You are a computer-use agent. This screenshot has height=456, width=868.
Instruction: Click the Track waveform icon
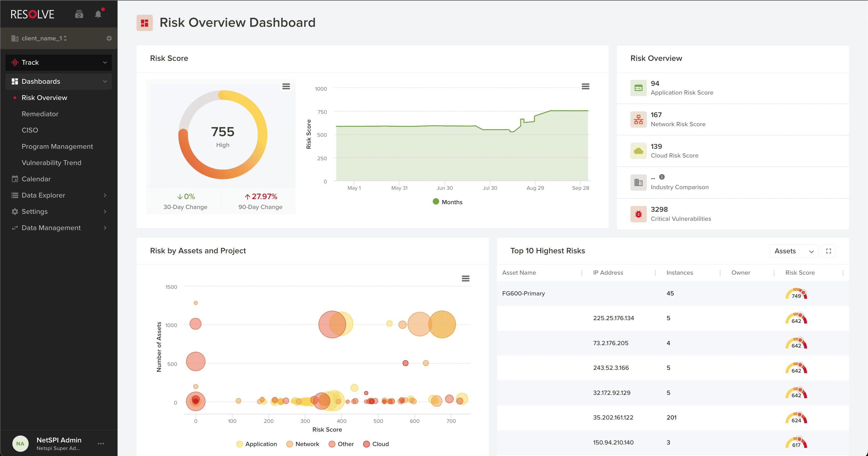tap(15, 62)
